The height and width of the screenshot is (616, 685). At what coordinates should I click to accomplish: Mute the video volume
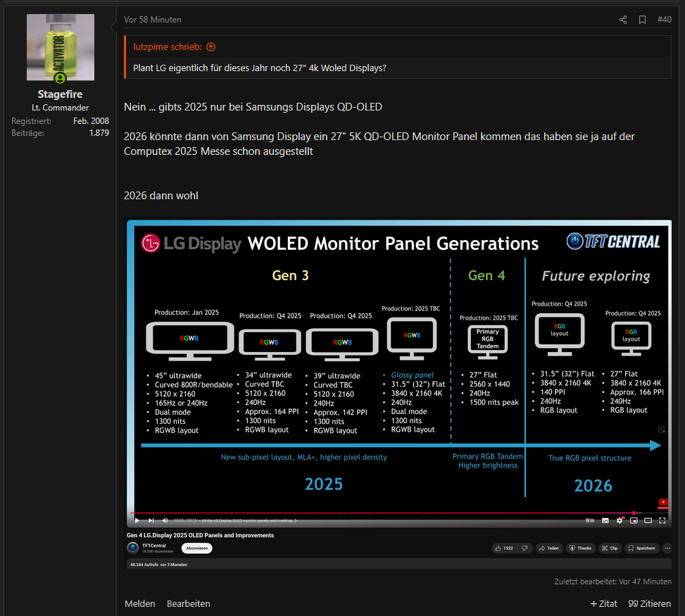coord(164,520)
